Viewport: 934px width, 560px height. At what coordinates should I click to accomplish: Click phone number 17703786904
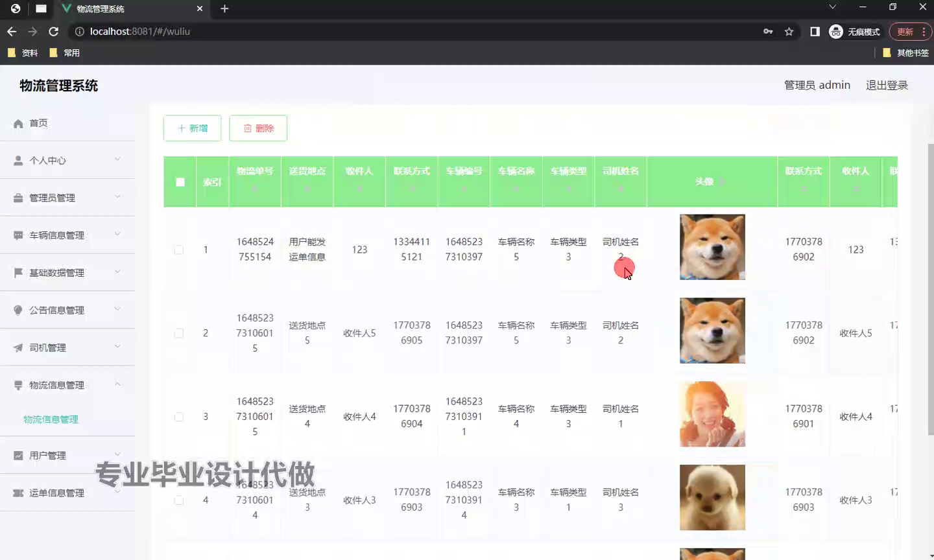(x=412, y=416)
